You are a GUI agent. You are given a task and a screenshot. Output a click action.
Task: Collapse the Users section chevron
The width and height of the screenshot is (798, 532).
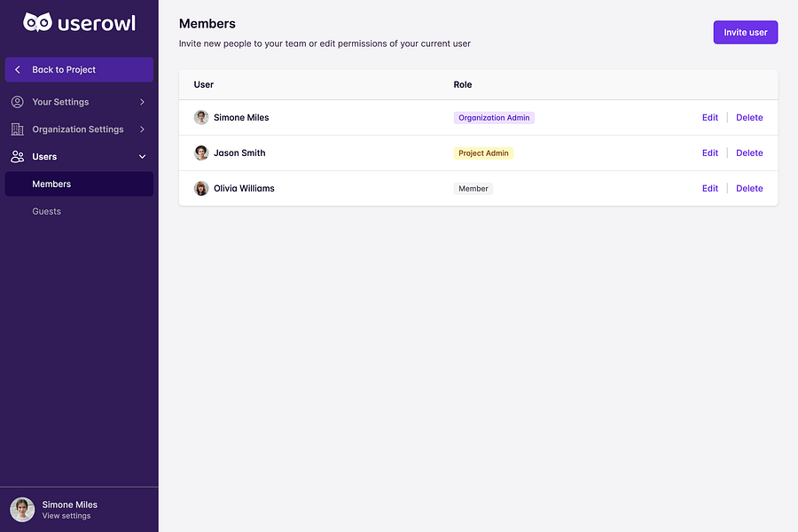pos(142,157)
